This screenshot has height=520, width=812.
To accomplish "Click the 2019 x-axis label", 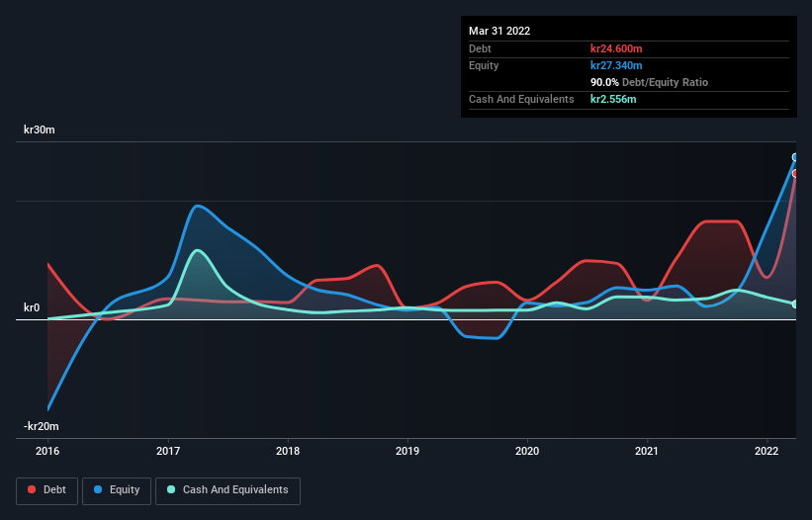I will (407, 451).
